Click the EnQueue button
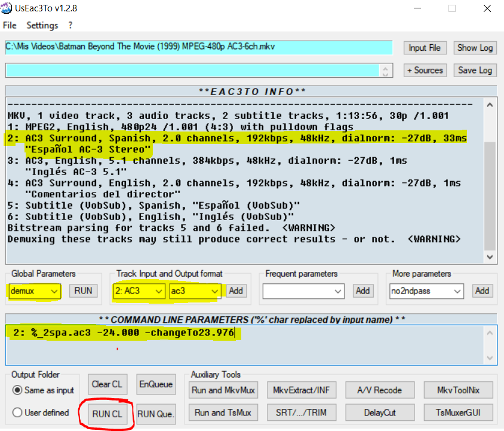This screenshot has width=504, height=431. 156,384
